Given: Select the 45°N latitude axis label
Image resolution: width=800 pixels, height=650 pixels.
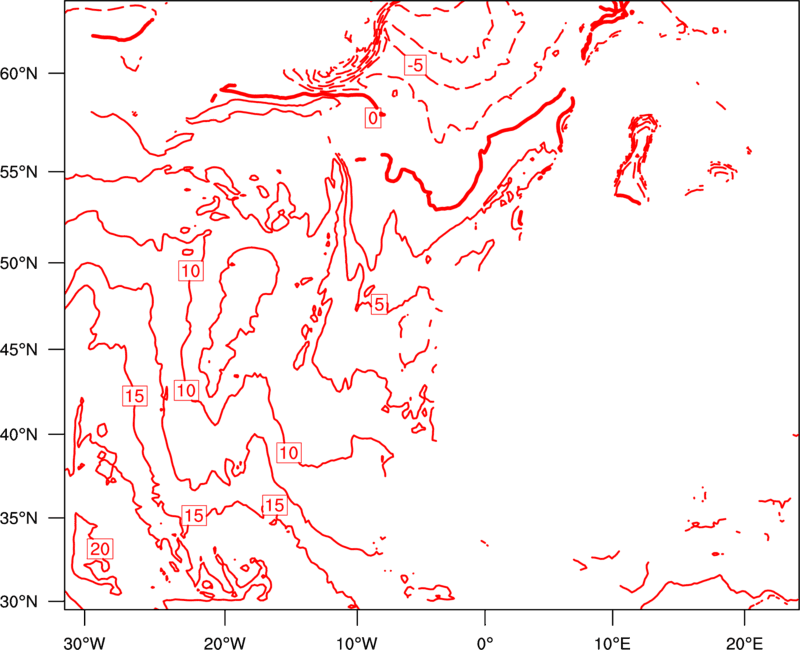Looking at the screenshot, I should (19, 349).
